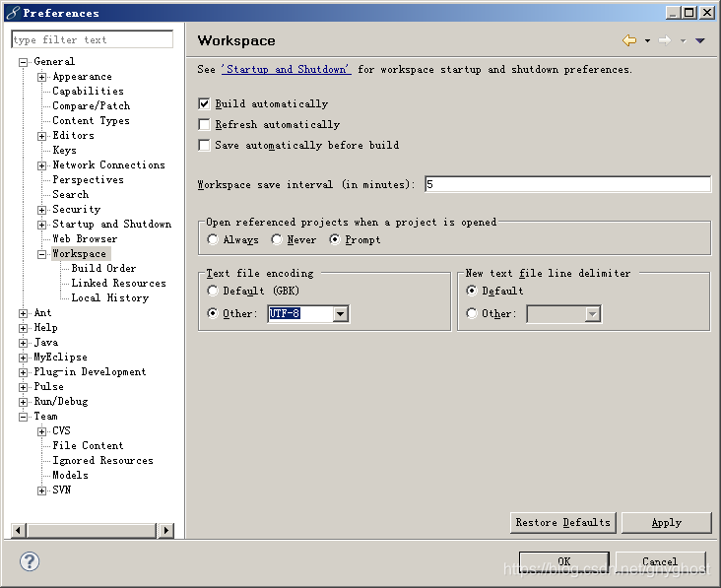This screenshot has height=588, width=721.
Task: Click the Cancel button
Action: pos(660,561)
